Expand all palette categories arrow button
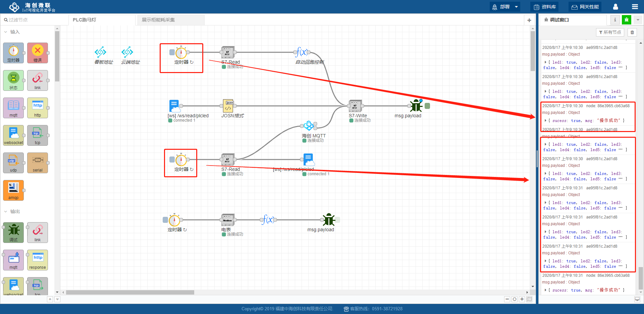 (x=57, y=299)
